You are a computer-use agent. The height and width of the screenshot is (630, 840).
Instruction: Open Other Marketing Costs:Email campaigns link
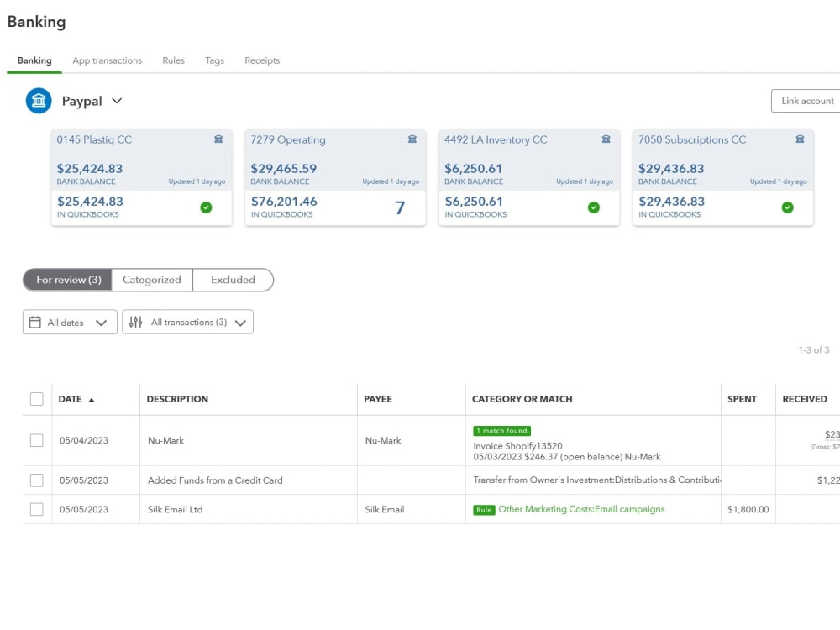coord(581,510)
